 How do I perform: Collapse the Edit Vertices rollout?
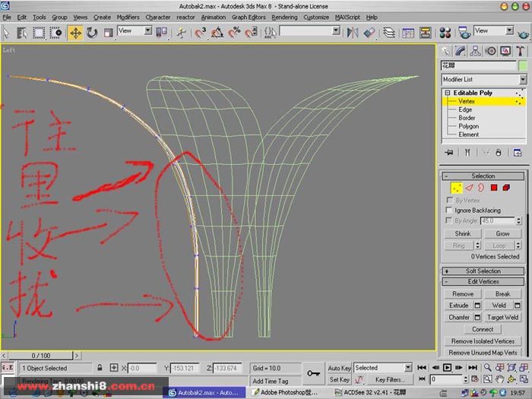click(x=483, y=282)
